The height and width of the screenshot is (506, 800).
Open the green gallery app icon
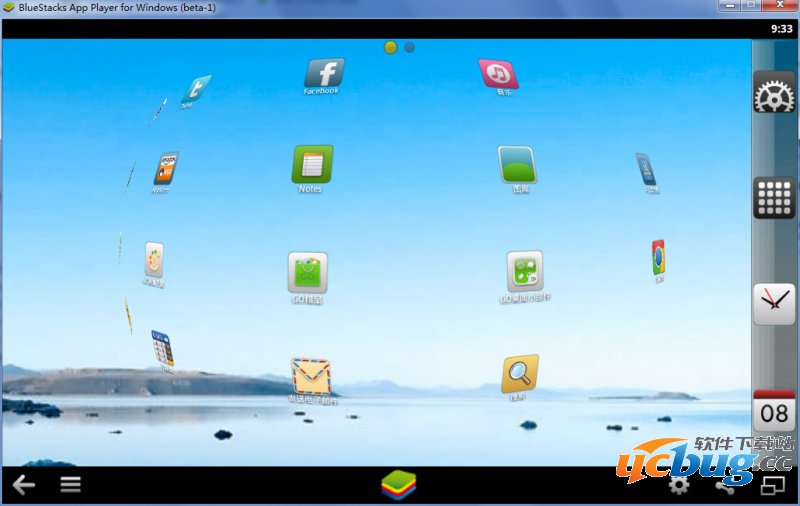(x=517, y=164)
